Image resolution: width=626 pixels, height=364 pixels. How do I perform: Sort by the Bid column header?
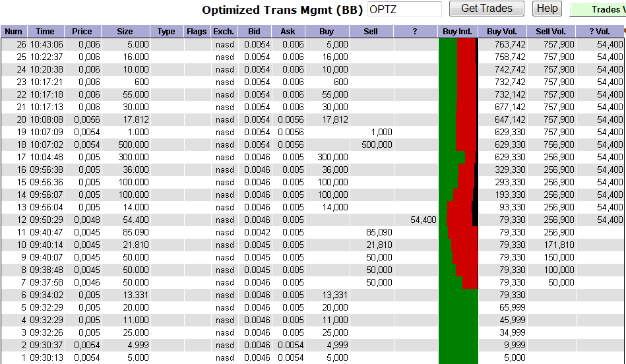(254, 32)
